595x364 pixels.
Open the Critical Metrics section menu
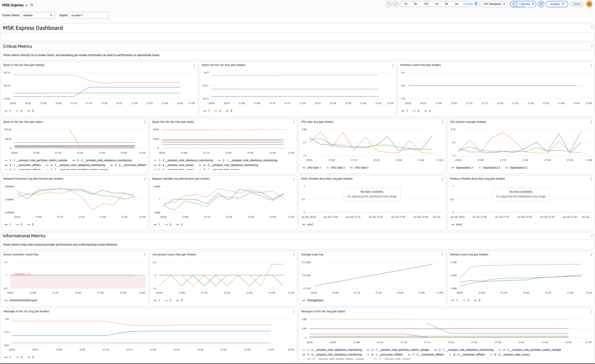click(592, 46)
